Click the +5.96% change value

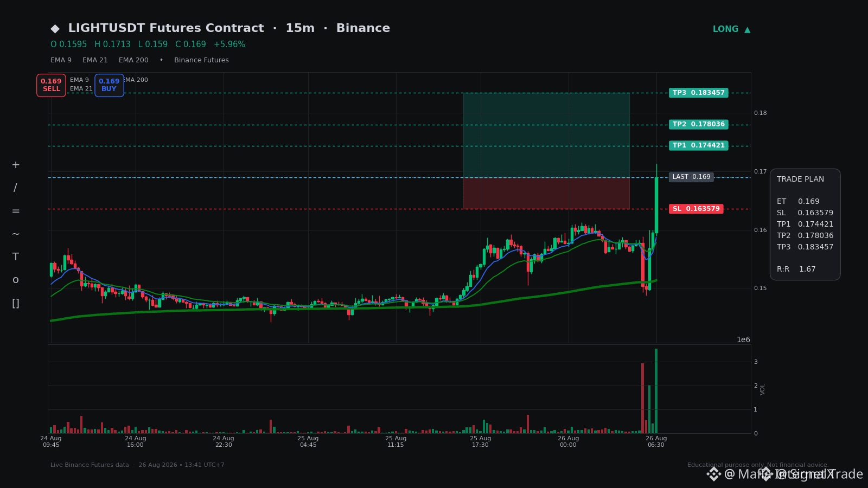(229, 44)
